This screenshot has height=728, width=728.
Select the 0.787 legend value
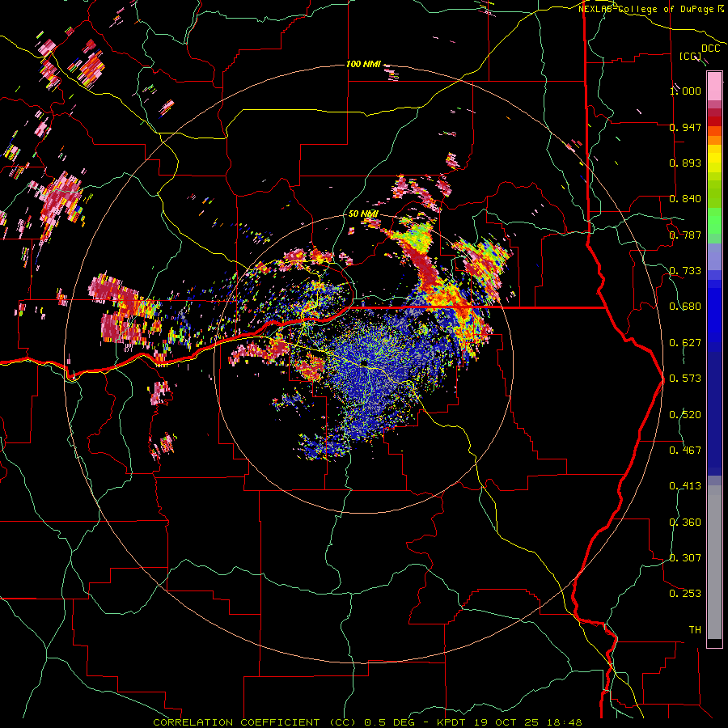pyautogui.click(x=685, y=235)
